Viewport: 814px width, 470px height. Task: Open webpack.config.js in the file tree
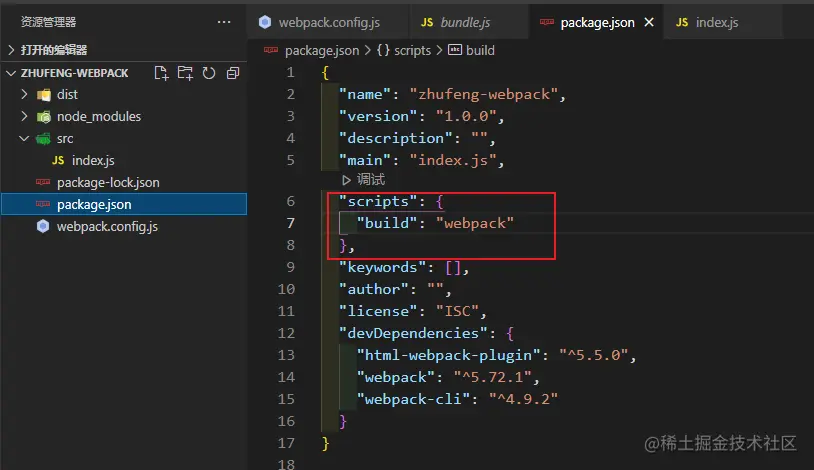pos(107,227)
